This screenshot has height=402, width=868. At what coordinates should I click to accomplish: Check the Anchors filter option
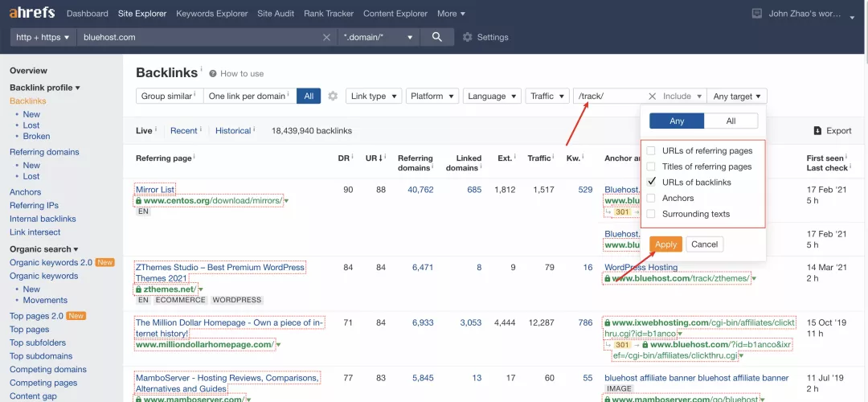pyautogui.click(x=651, y=198)
